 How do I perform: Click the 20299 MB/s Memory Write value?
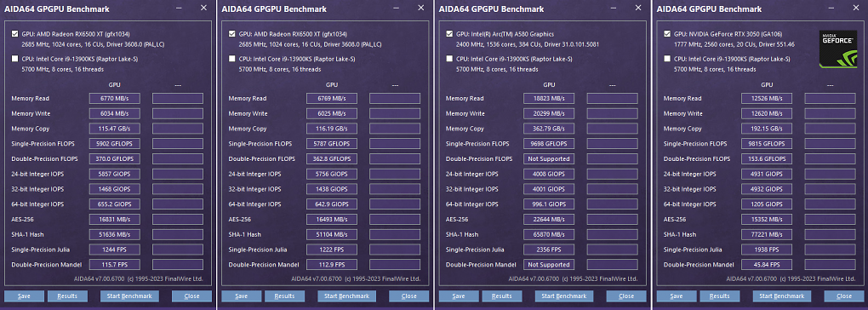549,113
